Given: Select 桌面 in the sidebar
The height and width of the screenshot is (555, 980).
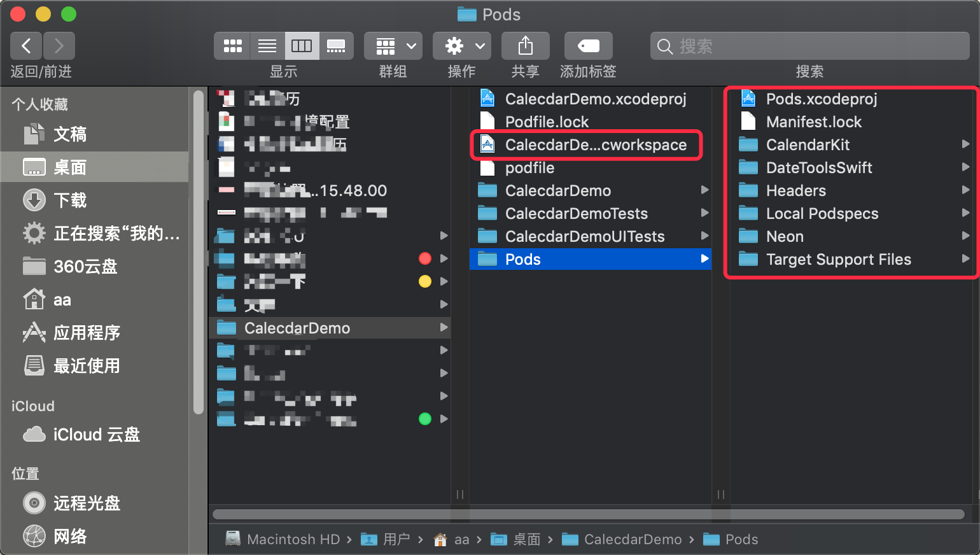Looking at the screenshot, I should [x=95, y=167].
